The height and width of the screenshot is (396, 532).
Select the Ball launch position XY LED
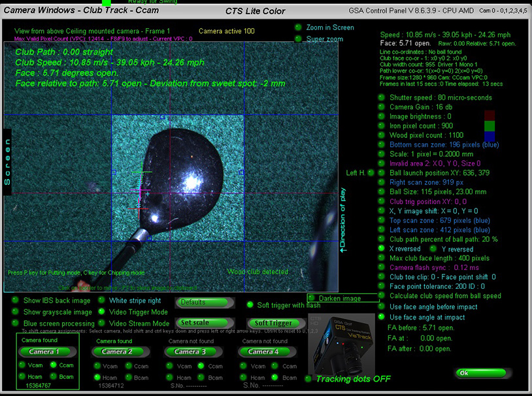point(382,173)
